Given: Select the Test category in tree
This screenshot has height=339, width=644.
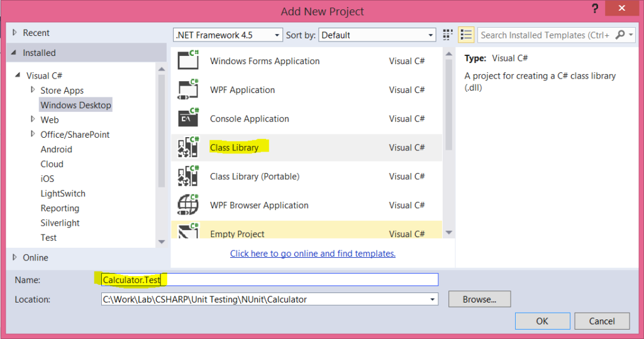Looking at the screenshot, I should click(48, 238).
